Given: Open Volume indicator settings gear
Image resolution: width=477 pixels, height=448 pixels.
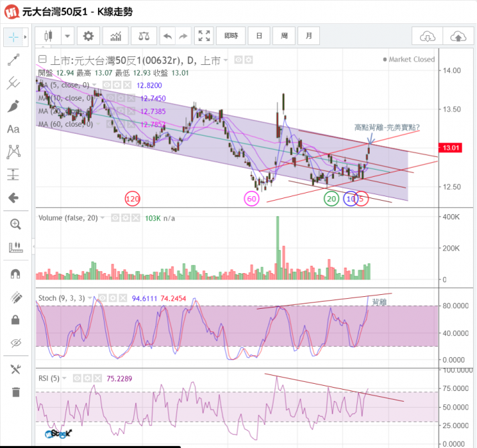Looking at the screenshot, I should [x=125, y=217].
